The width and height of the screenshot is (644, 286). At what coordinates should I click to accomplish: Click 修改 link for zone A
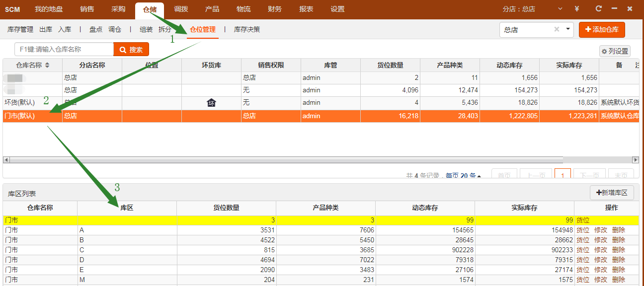tap(601, 230)
